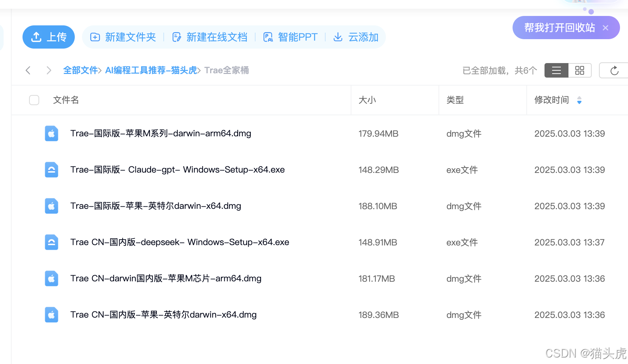This screenshot has height=364, width=628.
Task: Click 新建在线文档 to create online document
Action: coord(209,37)
